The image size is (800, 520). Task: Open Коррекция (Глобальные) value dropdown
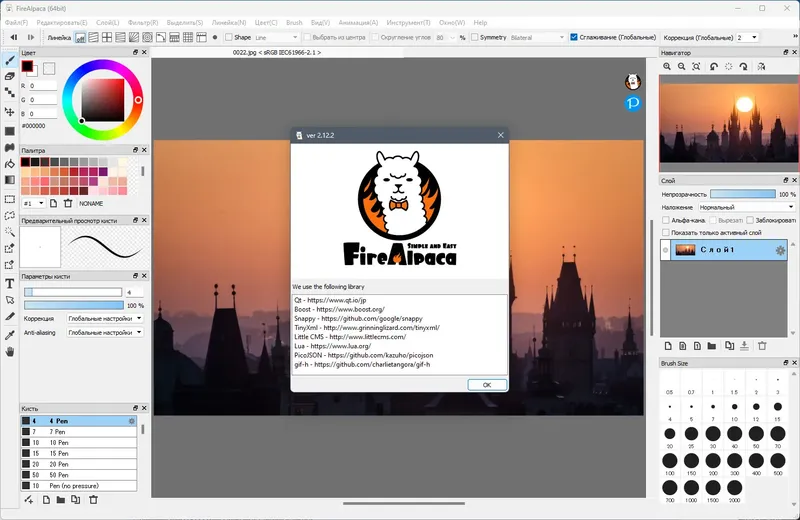[x=747, y=37]
